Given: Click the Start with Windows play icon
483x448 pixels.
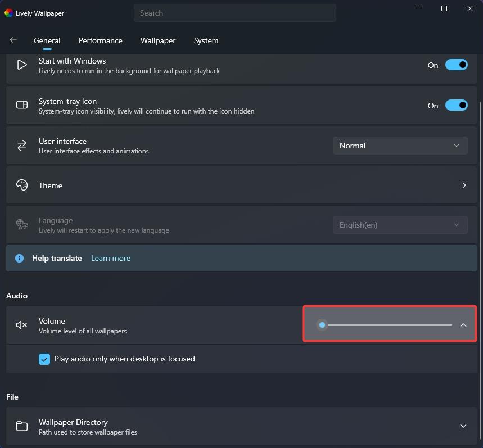Looking at the screenshot, I should click(22, 65).
